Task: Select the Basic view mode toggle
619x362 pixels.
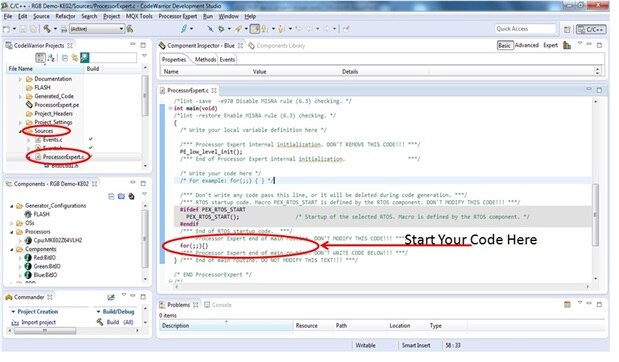Action: (505, 45)
